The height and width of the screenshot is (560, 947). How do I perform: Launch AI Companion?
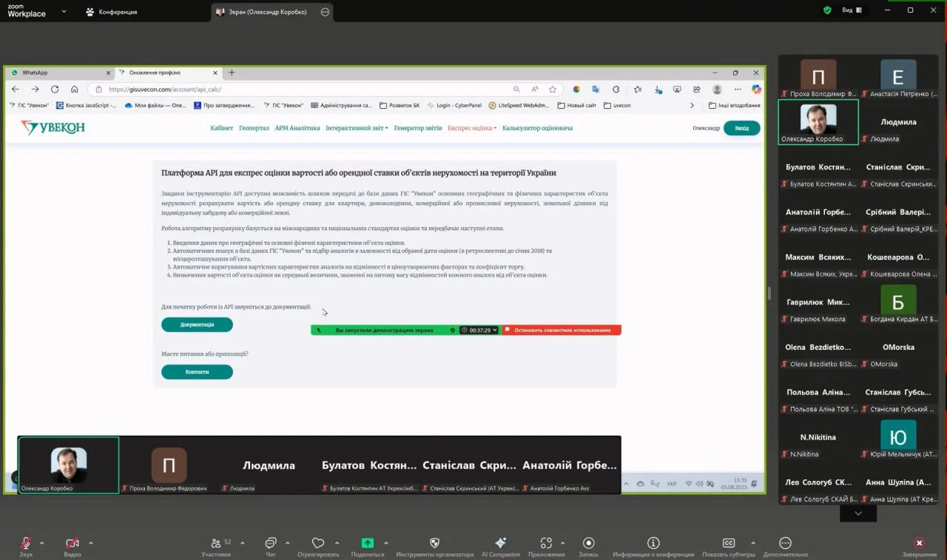[501, 543]
